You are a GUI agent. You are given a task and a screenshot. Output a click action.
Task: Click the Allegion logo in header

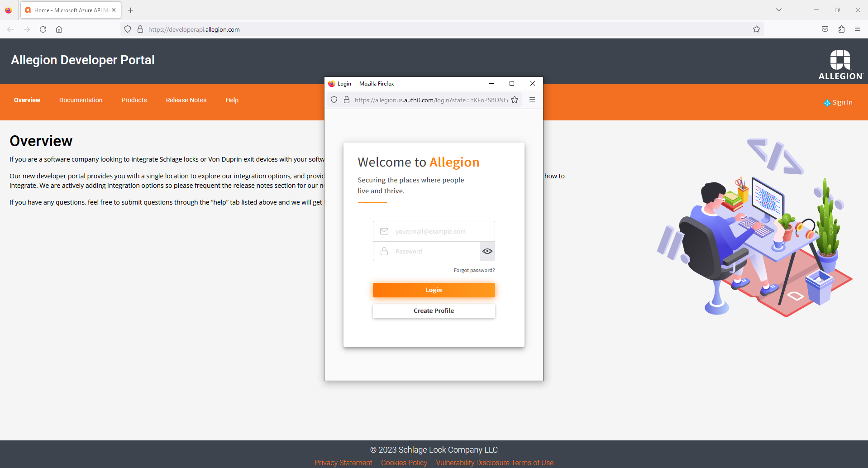click(x=841, y=65)
